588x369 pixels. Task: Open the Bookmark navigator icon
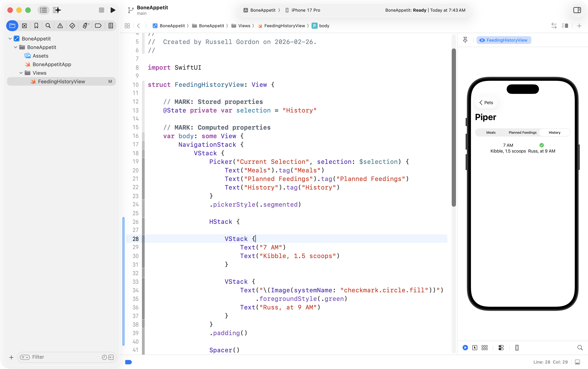(x=36, y=26)
